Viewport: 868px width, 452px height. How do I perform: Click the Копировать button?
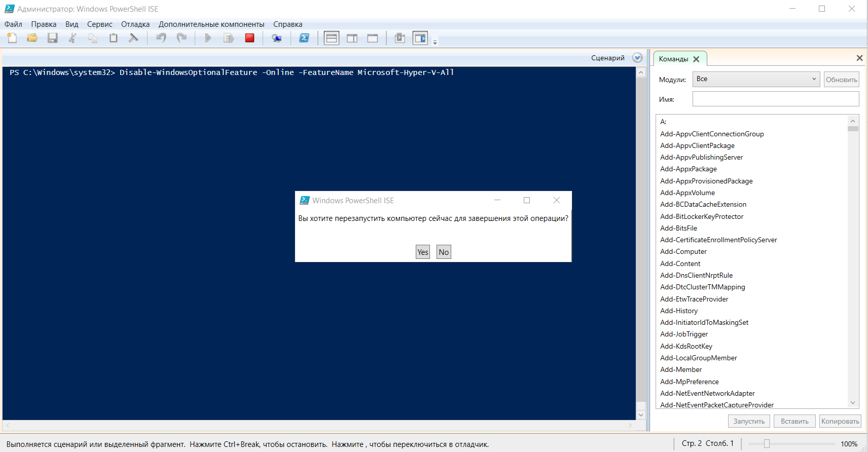point(840,421)
